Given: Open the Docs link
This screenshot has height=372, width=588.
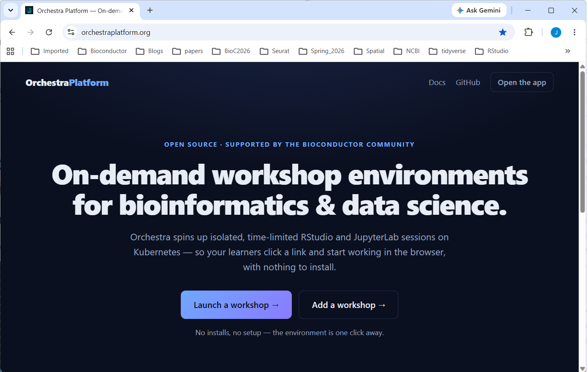Looking at the screenshot, I should (x=437, y=83).
